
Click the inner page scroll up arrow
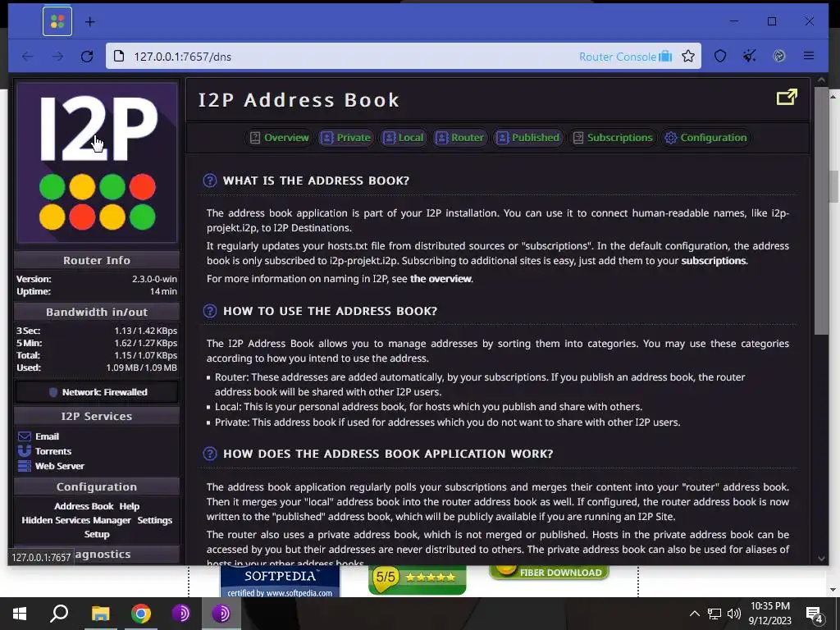(x=821, y=80)
